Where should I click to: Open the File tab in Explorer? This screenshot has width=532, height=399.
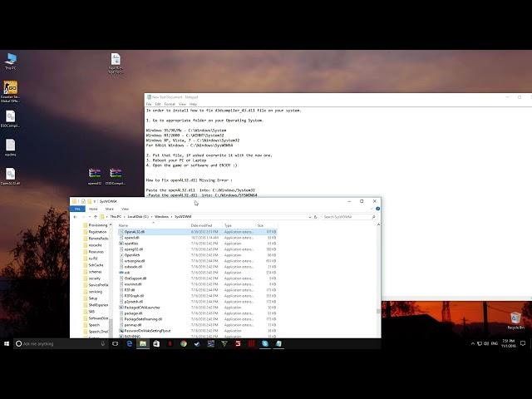(77, 209)
